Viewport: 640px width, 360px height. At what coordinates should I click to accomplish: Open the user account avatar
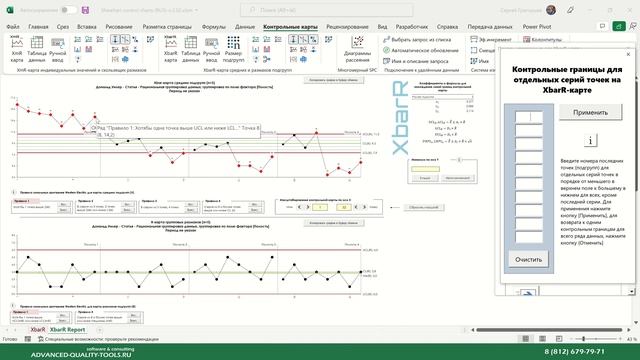[551, 10]
